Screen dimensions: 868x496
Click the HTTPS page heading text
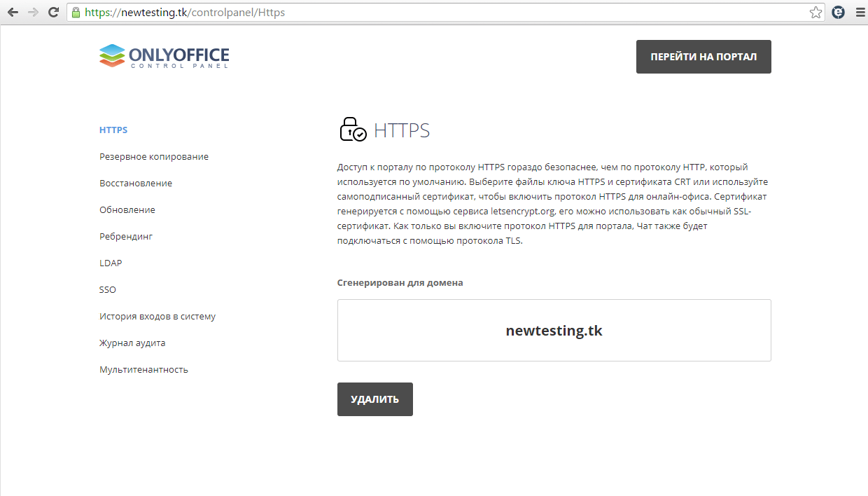point(402,130)
